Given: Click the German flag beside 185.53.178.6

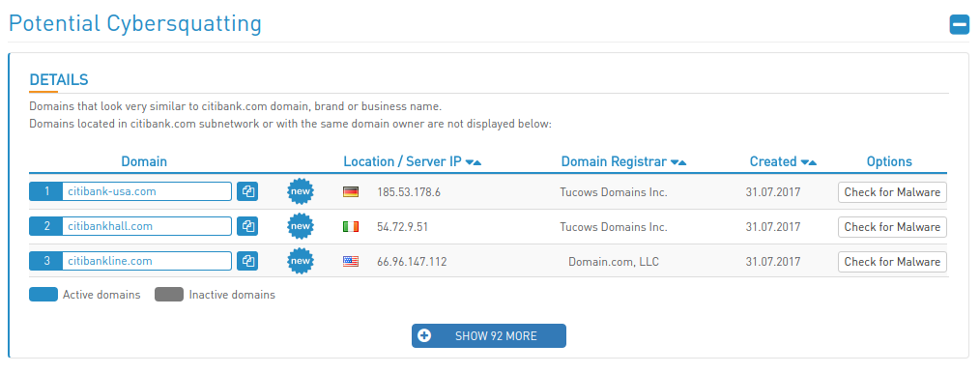Looking at the screenshot, I should [x=351, y=191].
